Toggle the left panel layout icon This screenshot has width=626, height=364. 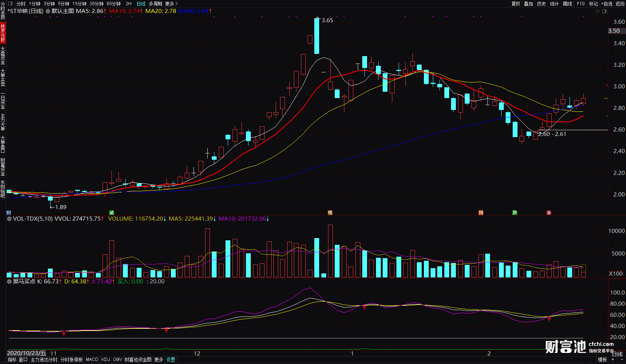(10, 4)
